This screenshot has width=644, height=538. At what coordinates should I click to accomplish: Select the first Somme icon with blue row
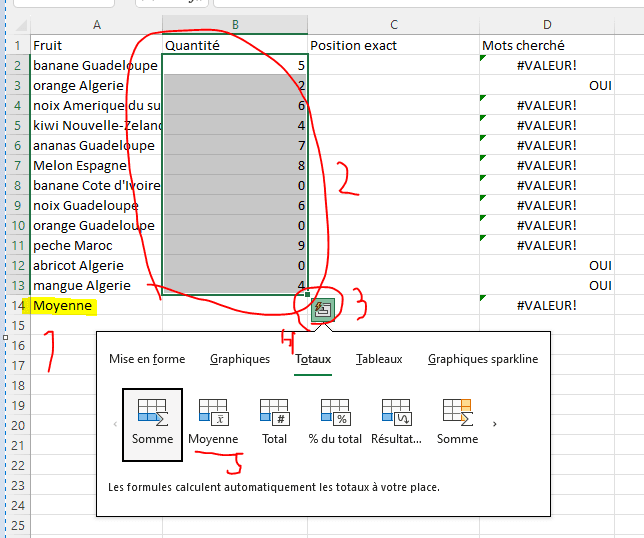pyautogui.click(x=152, y=421)
